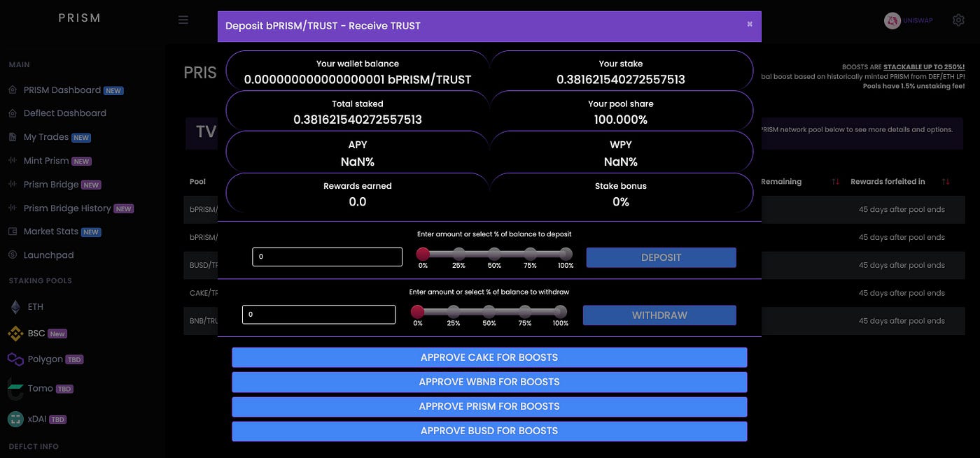Set deposit slider to 50%

494,253
